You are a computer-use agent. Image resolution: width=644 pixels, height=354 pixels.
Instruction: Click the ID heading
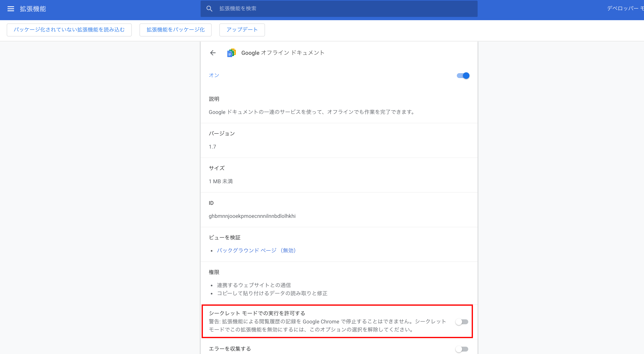(x=211, y=203)
